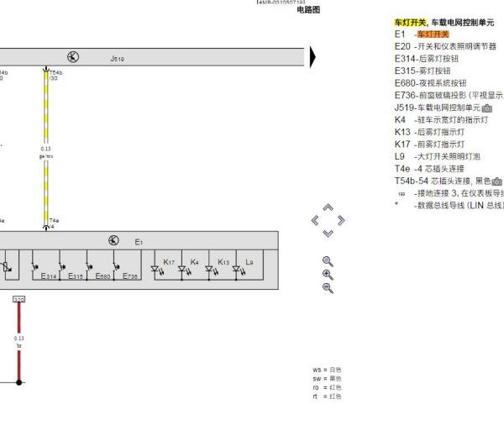Pan the diagram up with the up arrow
Viewport: 504px width, 425px height.
coord(328,207)
